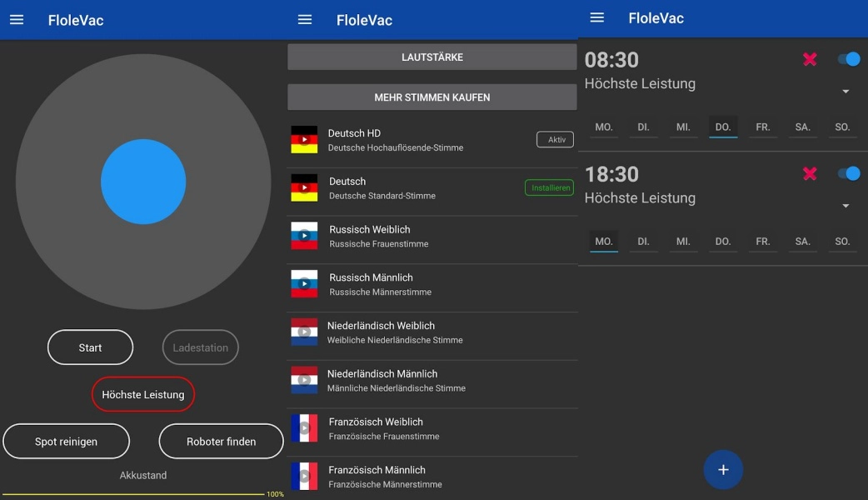Toggle SA. for the 08:30 schedule
The image size is (868, 500).
[803, 127]
